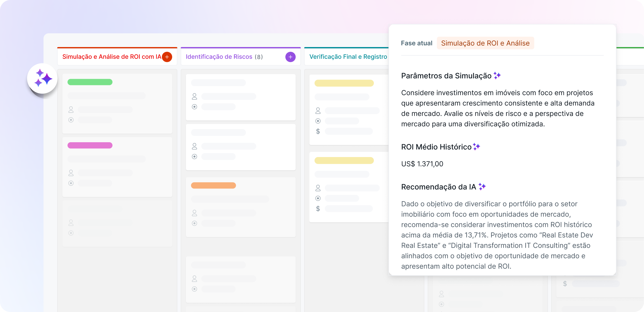This screenshot has height=312, width=644.
Task: Click the pink label on second card
Action: (90, 145)
